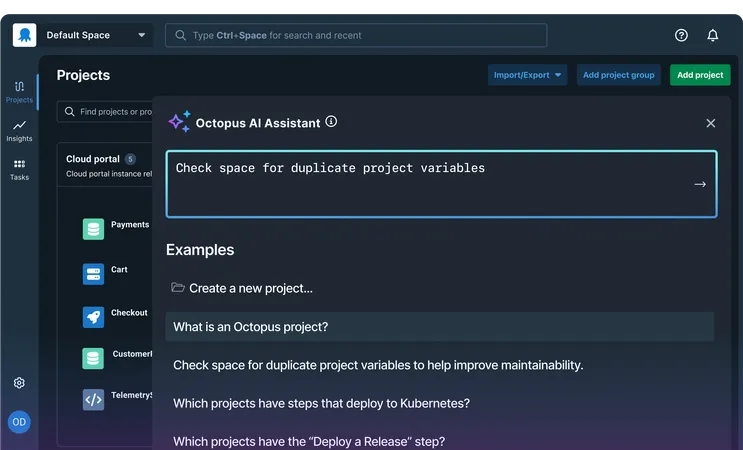Click the green Add project button
The height and width of the screenshot is (450, 743).
click(x=700, y=75)
